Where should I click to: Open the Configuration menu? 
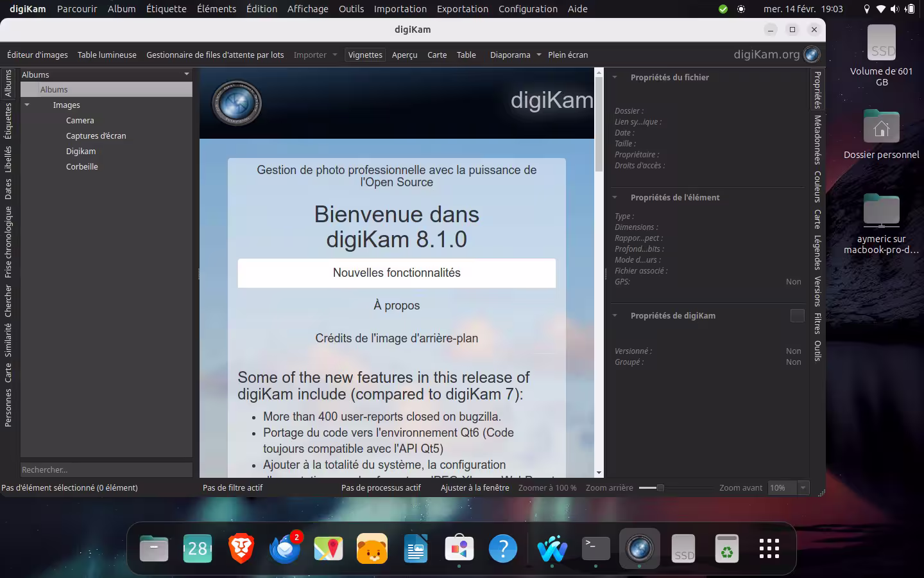528,9
